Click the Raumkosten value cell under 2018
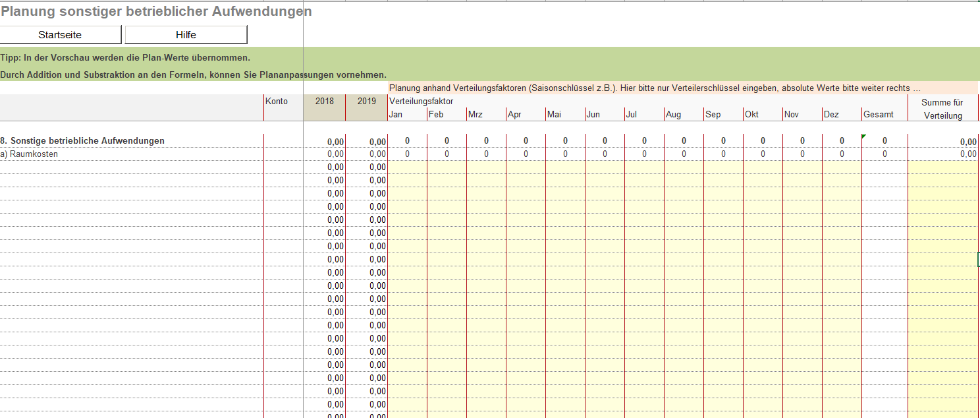Screen dimensions: 980x418 click(x=324, y=154)
